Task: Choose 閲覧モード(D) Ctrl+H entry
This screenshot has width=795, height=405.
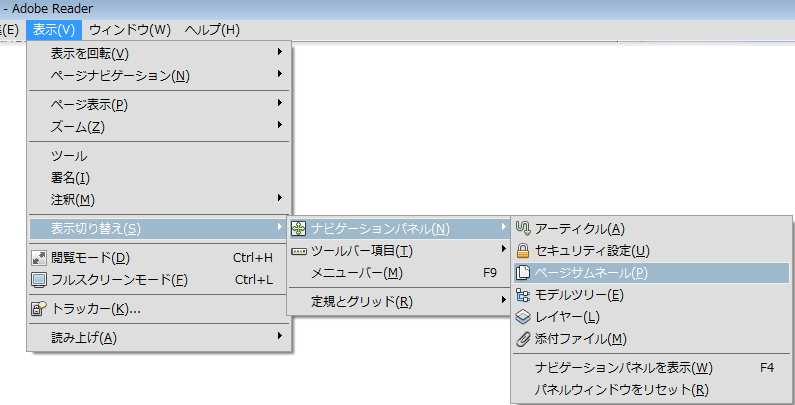Action: [x=159, y=258]
